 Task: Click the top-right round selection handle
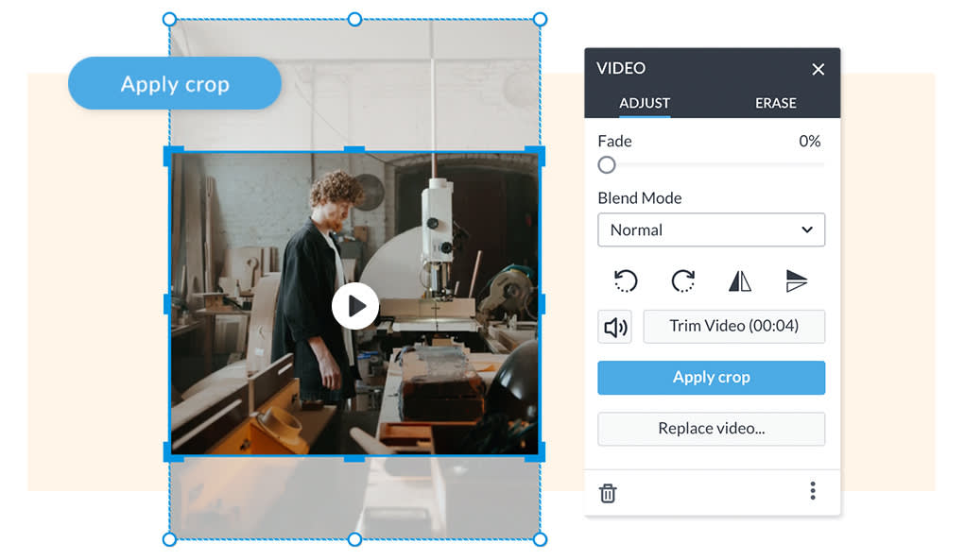(540, 19)
